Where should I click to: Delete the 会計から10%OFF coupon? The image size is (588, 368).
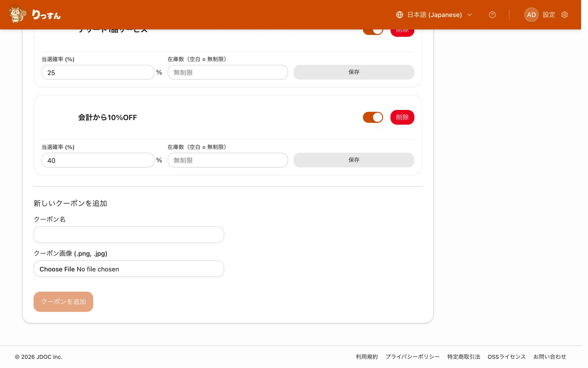402,117
